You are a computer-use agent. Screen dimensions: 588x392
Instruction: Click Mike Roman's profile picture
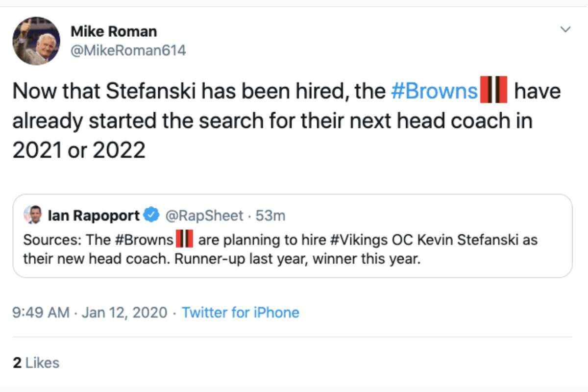pos(36,41)
